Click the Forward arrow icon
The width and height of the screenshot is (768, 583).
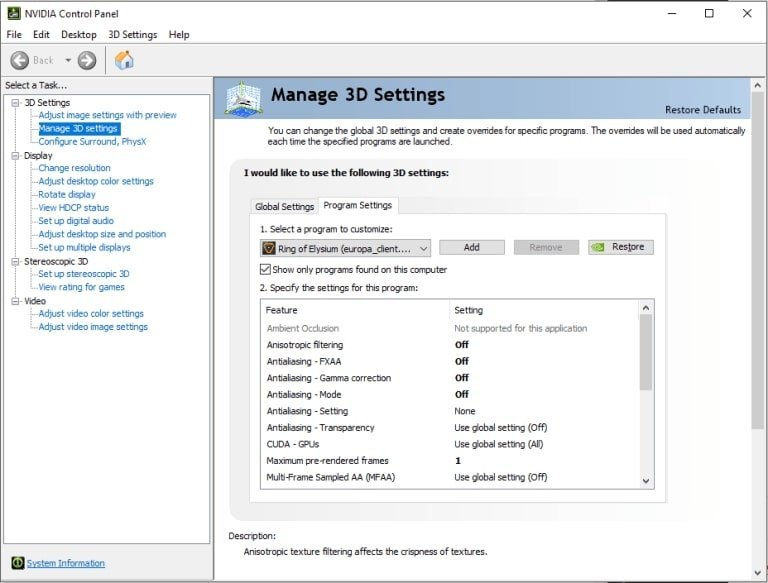pos(87,60)
